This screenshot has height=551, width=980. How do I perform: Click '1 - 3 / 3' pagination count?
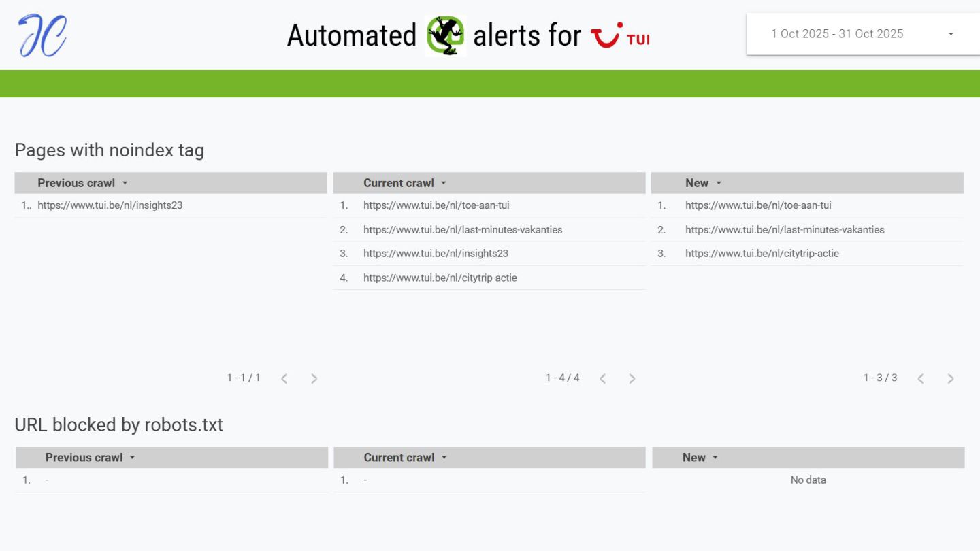881,378
